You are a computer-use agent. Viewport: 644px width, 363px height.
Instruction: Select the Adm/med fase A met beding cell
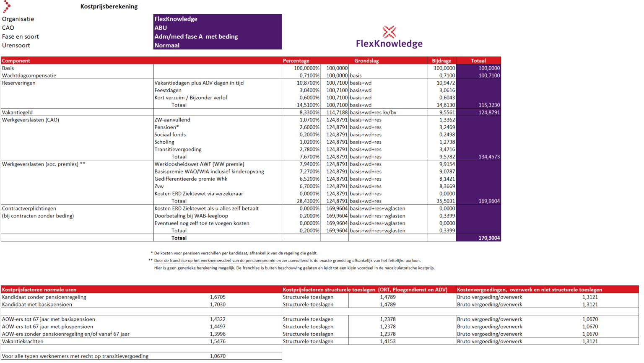point(217,36)
